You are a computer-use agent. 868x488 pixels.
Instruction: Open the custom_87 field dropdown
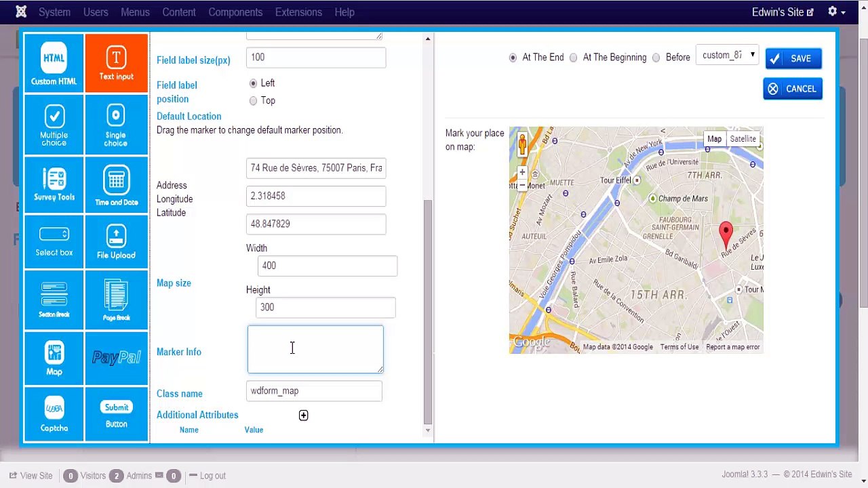pyautogui.click(x=727, y=56)
